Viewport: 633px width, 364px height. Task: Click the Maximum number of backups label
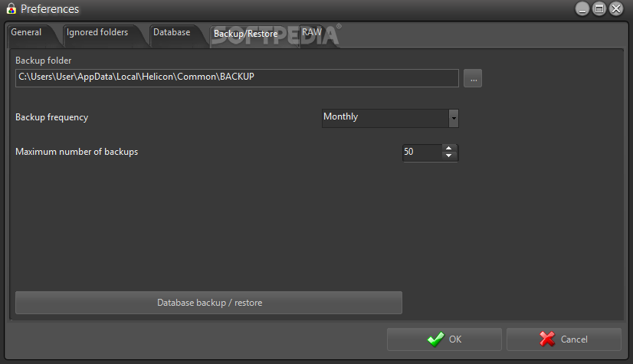(x=77, y=152)
